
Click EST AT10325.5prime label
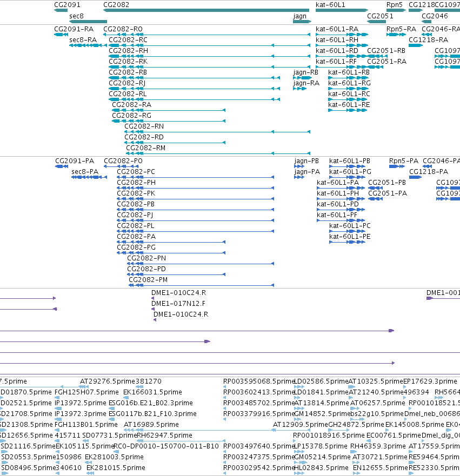tap(376, 381)
